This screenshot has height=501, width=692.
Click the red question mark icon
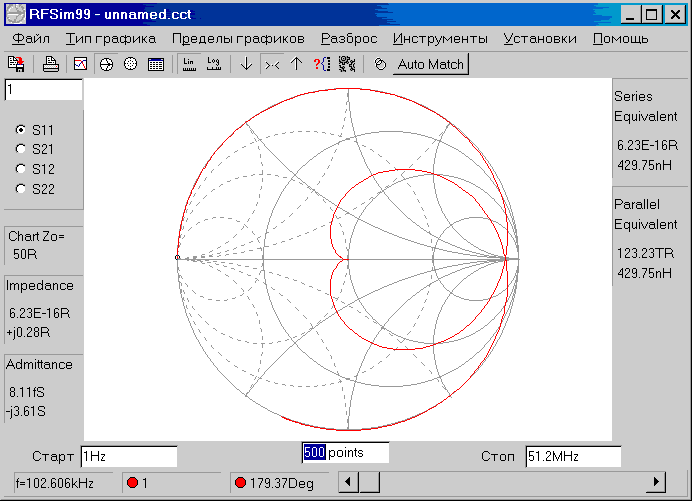point(322,64)
